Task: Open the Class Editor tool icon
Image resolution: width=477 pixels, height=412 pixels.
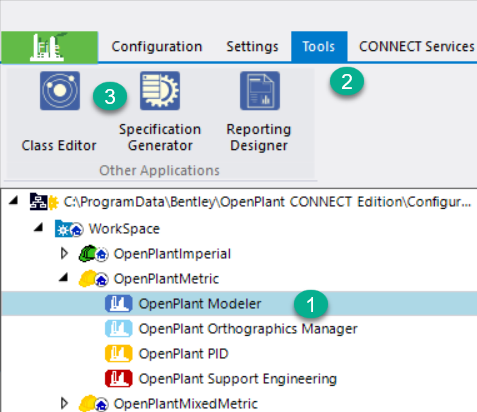Action: [x=60, y=91]
